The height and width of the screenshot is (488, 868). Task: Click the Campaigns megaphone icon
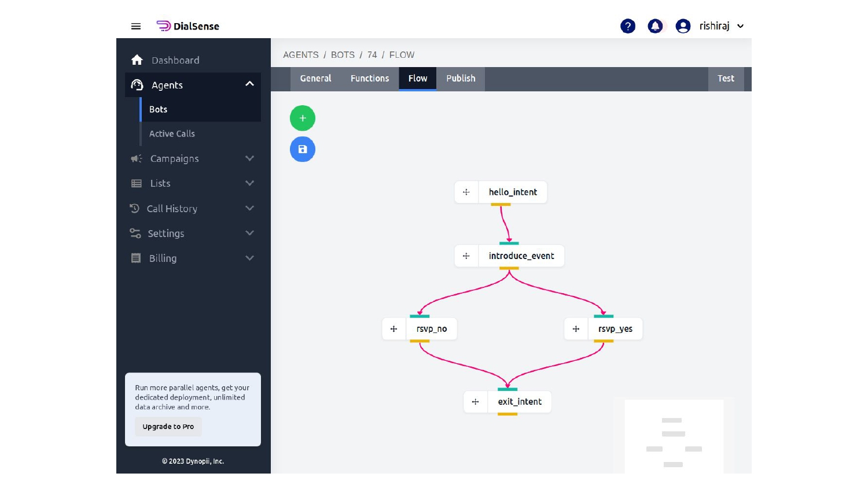136,158
